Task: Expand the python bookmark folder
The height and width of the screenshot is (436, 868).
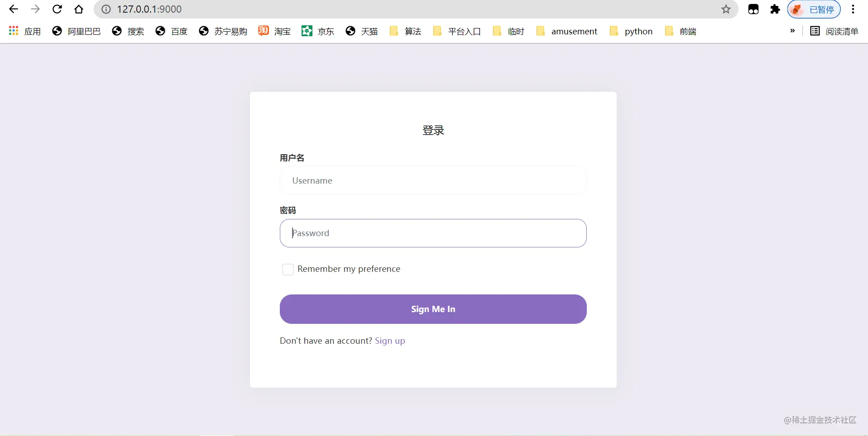Action: (631, 31)
